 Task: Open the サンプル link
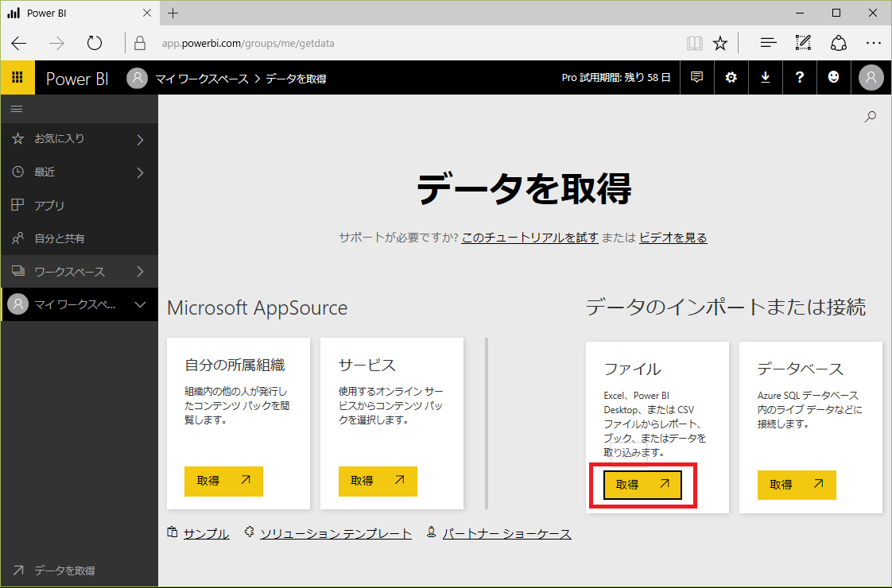click(x=206, y=534)
